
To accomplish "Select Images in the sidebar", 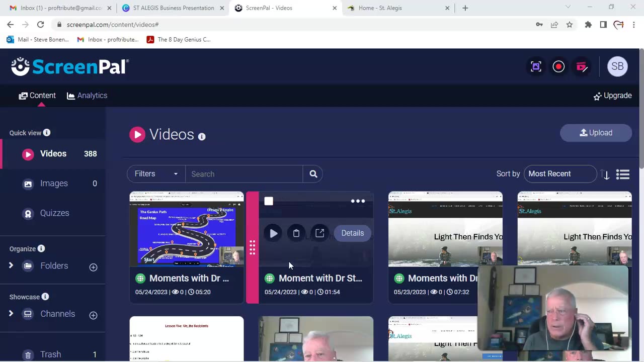I will point(53,184).
